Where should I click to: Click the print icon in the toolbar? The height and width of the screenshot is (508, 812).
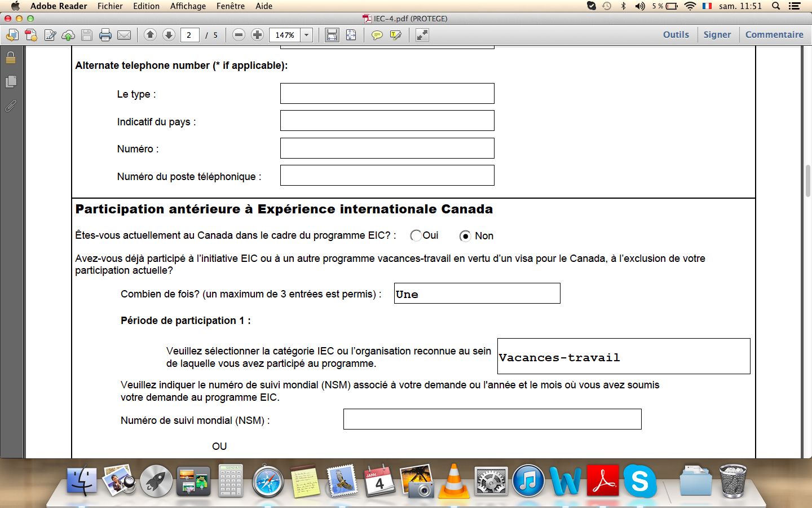point(105,35)
